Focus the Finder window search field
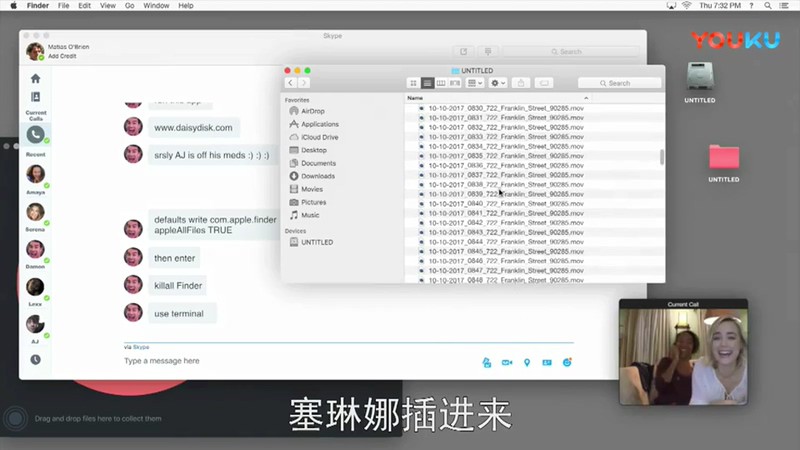The width and height of the screenshot is (800, 450). tap(619, 83)
